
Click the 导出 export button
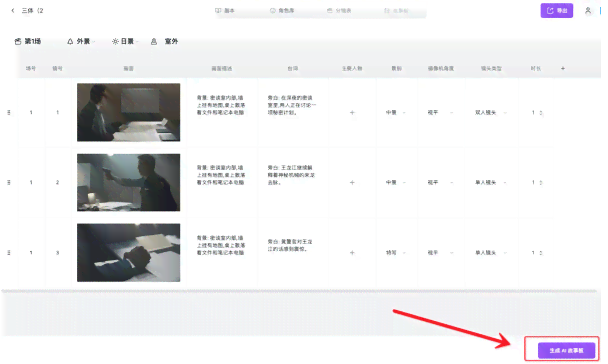coord(557,11)
